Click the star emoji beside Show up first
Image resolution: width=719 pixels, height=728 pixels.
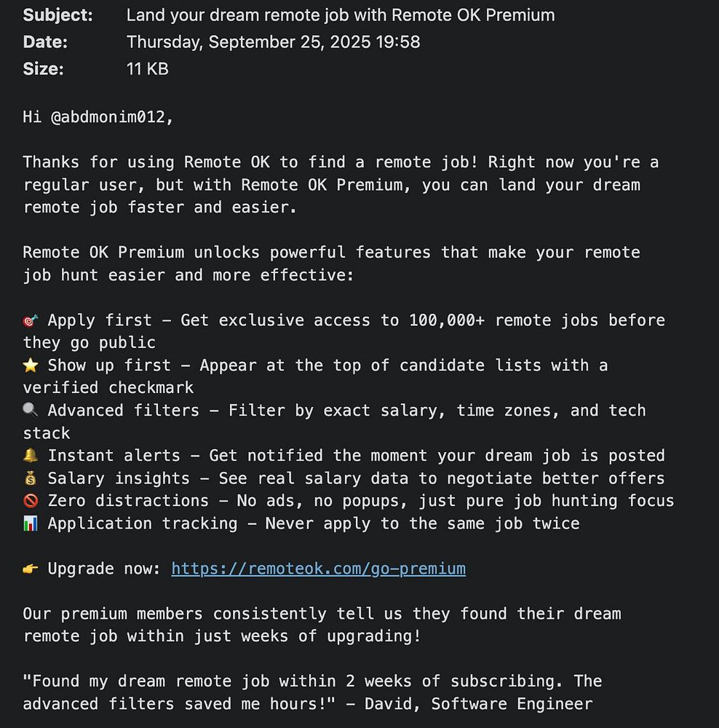pyautogui.click(x=30, y=365)
